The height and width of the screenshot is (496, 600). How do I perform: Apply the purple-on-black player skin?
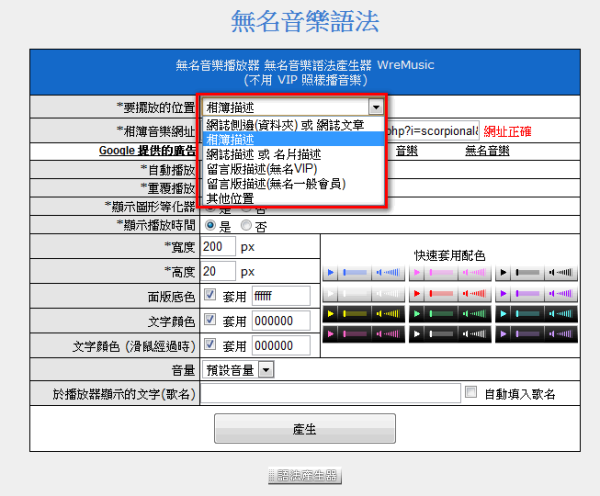(x=536, y=334)
